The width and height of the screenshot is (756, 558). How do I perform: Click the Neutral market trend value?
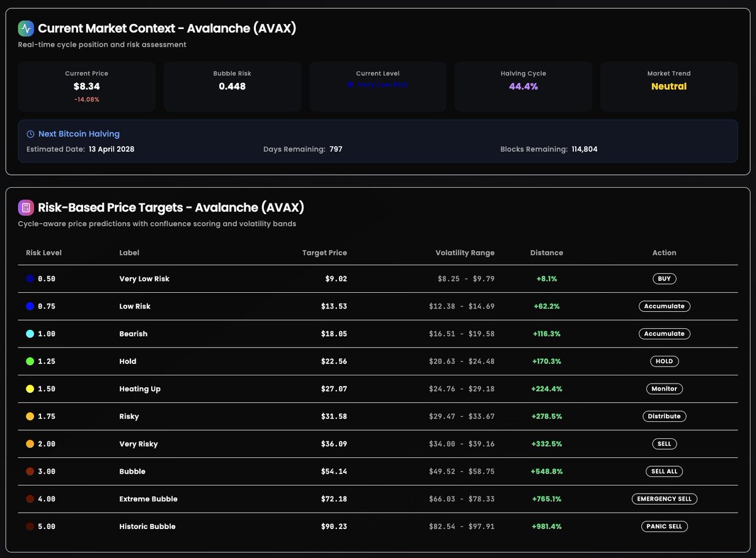pos(669,86)
